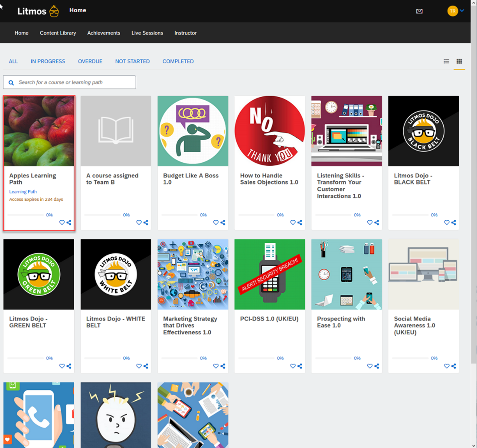Expand the user profile dropdown arrow

coord(462,11)
